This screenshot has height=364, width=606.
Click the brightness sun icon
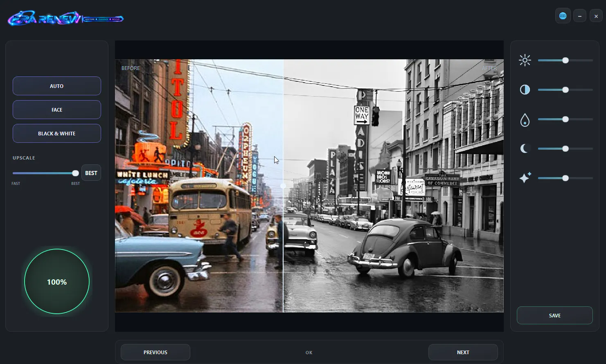coord(525,61)
